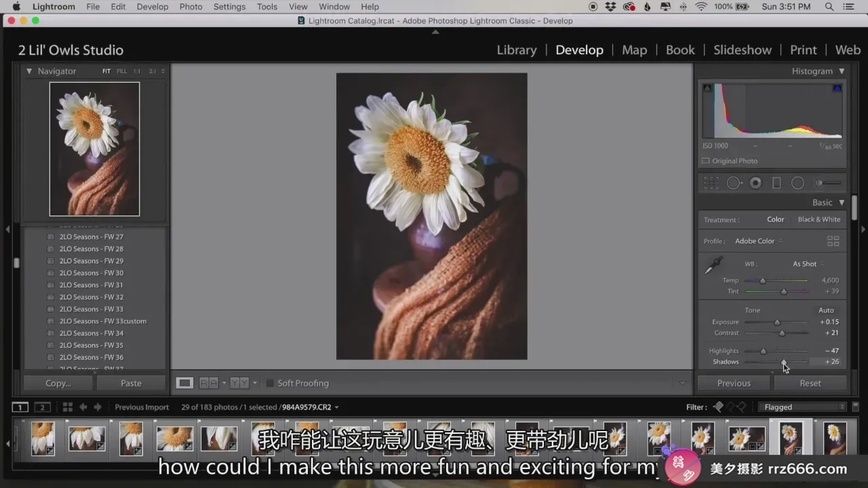Viewport: 868px width, 488px height.
Task: Adjust the Exposure slider handle
Action: point(778,323)
